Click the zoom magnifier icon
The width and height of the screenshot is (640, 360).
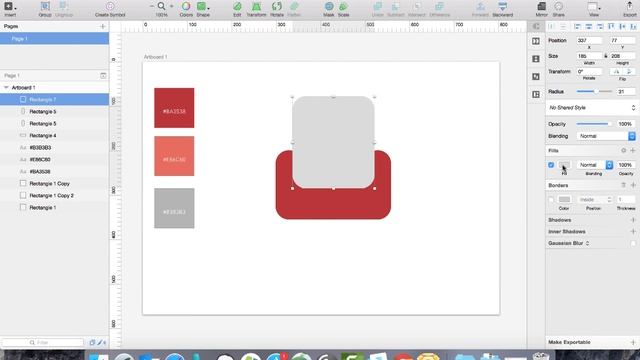pos(162,6)
